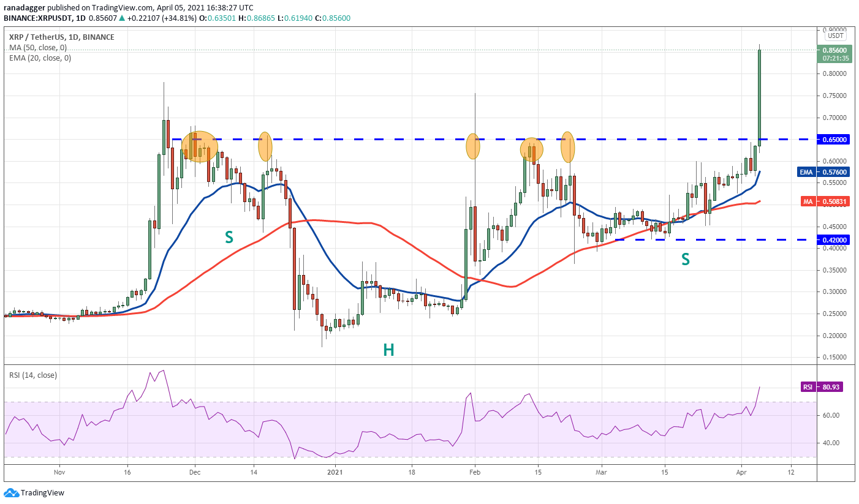
Task: Click the TradingView logo at bottom left
Action: pos(34,492)
